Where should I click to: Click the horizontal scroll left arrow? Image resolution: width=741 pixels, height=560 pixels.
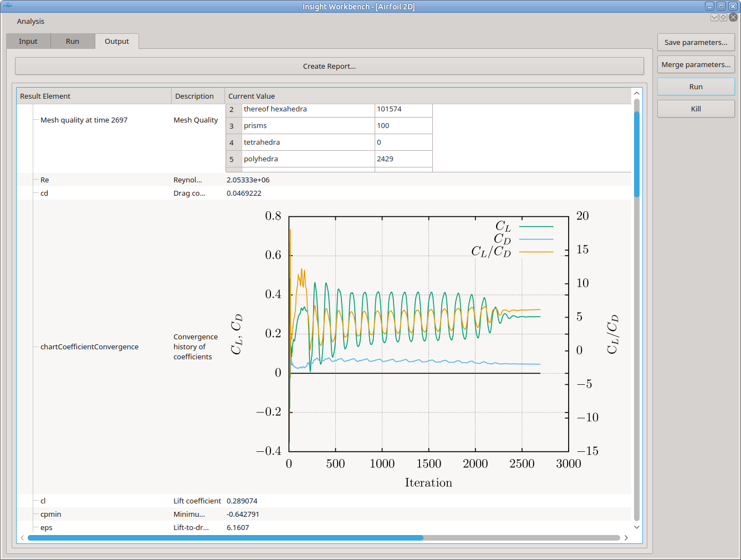click(x=22, y=538)
